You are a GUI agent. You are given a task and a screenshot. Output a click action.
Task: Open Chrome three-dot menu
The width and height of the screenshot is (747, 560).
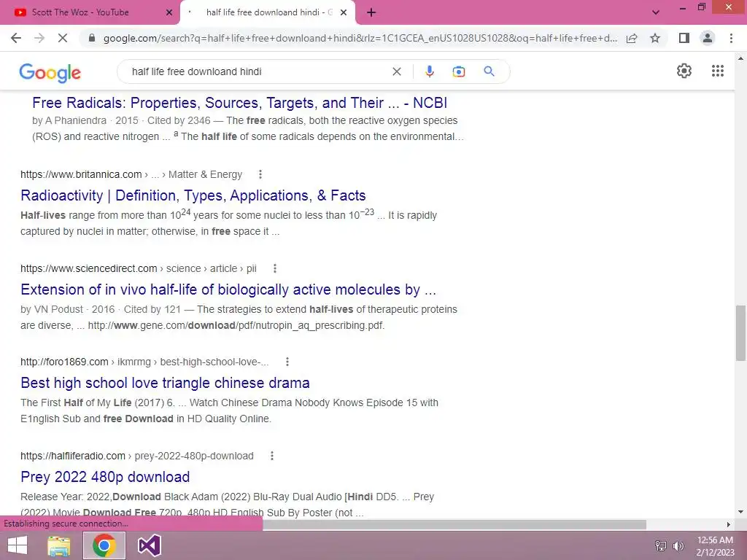click(x=731, y=38)
